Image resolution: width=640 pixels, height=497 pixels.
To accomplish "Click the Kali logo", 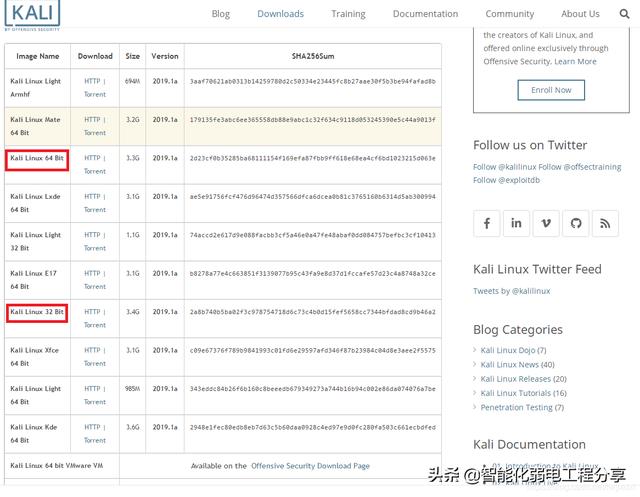I will 32,16.
